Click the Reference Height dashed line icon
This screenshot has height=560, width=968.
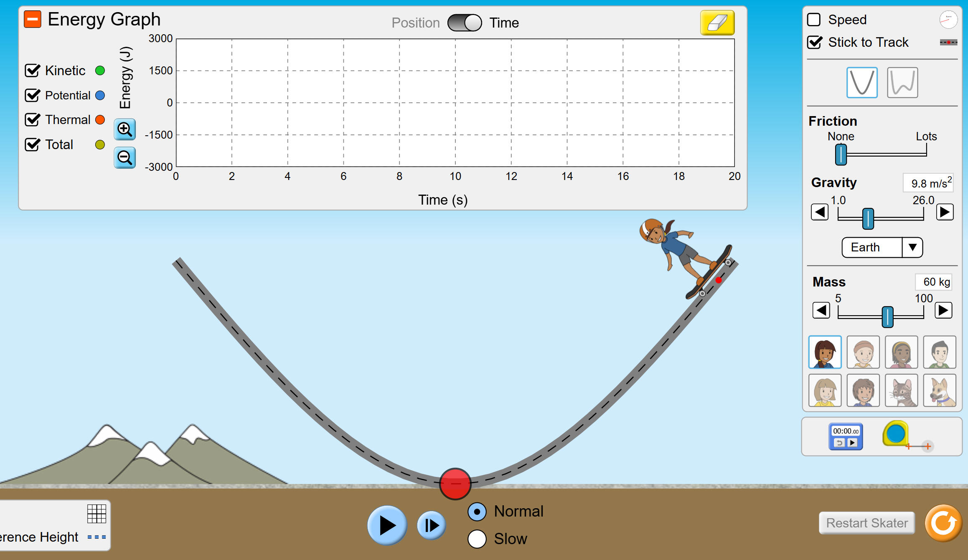point(97,537)
